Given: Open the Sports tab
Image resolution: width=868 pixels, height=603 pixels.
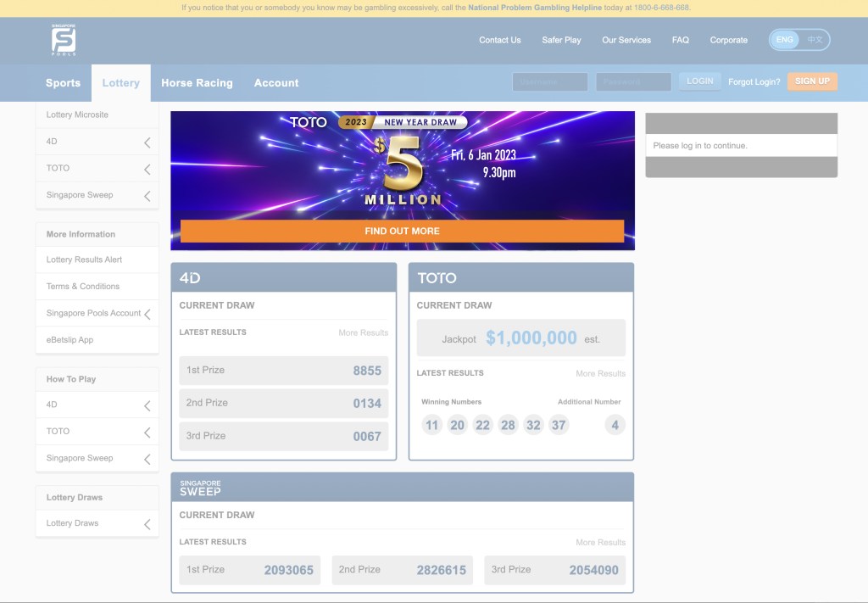Looking at the screenshot, I should click(63, 83).
